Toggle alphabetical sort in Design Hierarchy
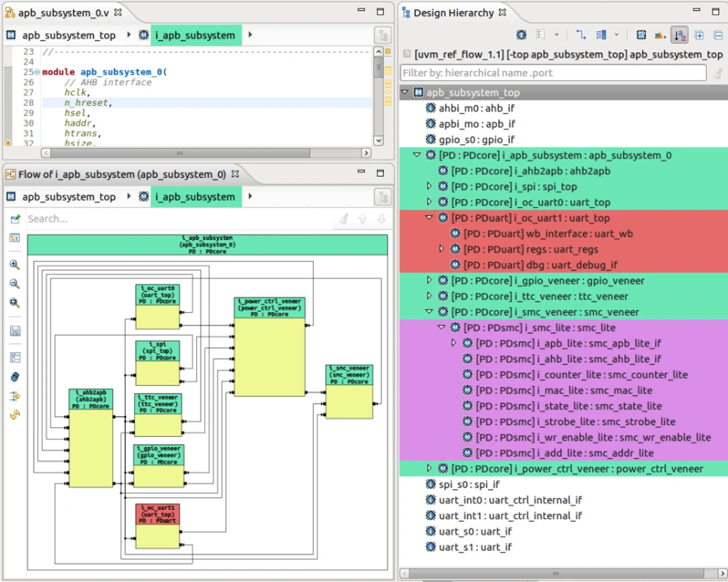The height and width of the screenshot is (582, 728). (x=679, y=35)
